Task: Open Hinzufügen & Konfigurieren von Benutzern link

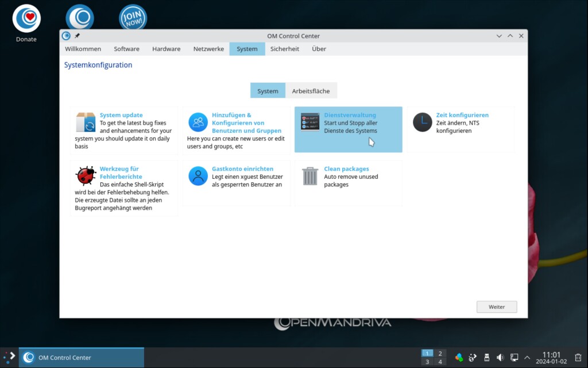Action: (246, 123)
